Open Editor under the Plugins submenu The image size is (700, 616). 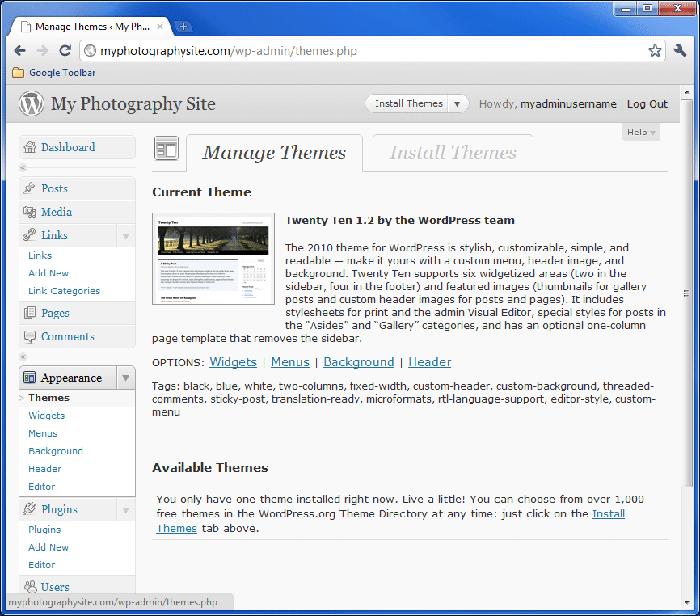pos(41,565)
